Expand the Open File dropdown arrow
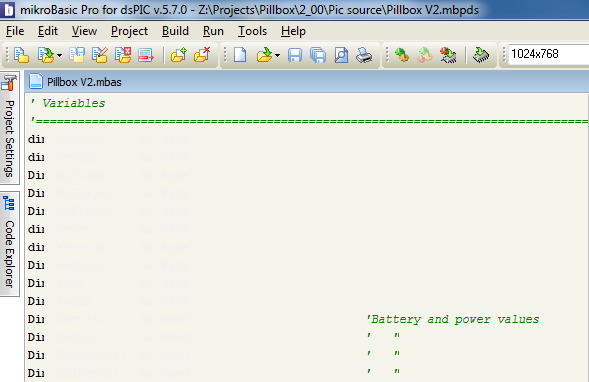The width and height of the screenshot is (589, 382). [278, 56]
